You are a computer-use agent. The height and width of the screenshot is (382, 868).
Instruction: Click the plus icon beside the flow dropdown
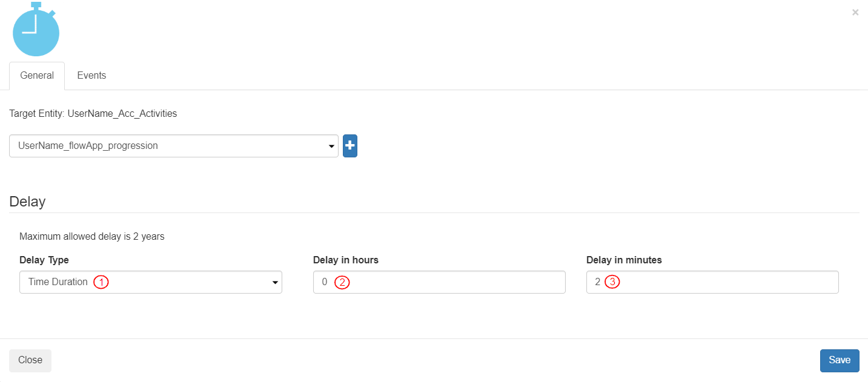350,146
